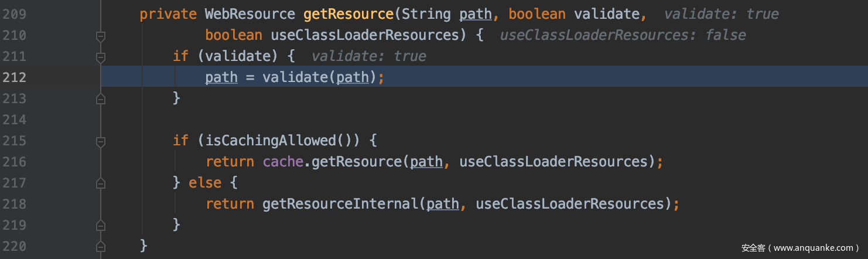Click method fold end marker on line 220
Viewport: 868px width, 259px height.
point(101,247)
